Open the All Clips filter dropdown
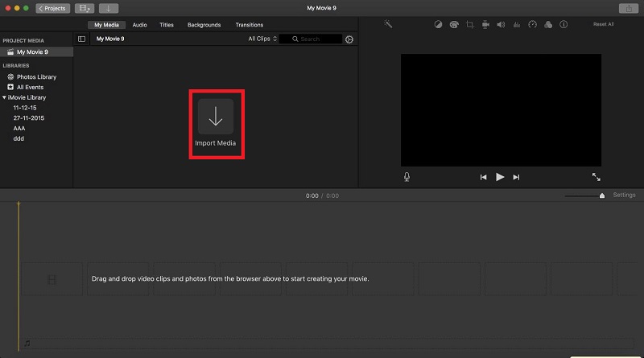Screen dimensions: 644x358 [x=262, y=39]
